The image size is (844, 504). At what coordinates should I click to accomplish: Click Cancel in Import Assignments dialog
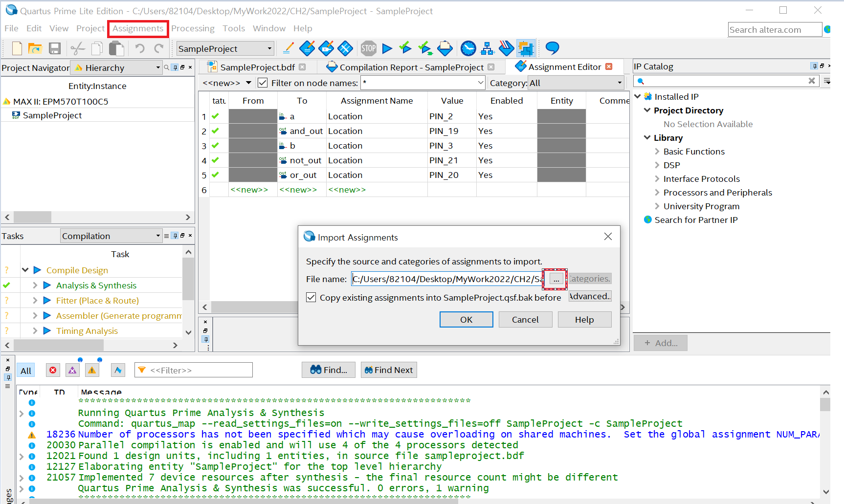[x=525, y=319]
